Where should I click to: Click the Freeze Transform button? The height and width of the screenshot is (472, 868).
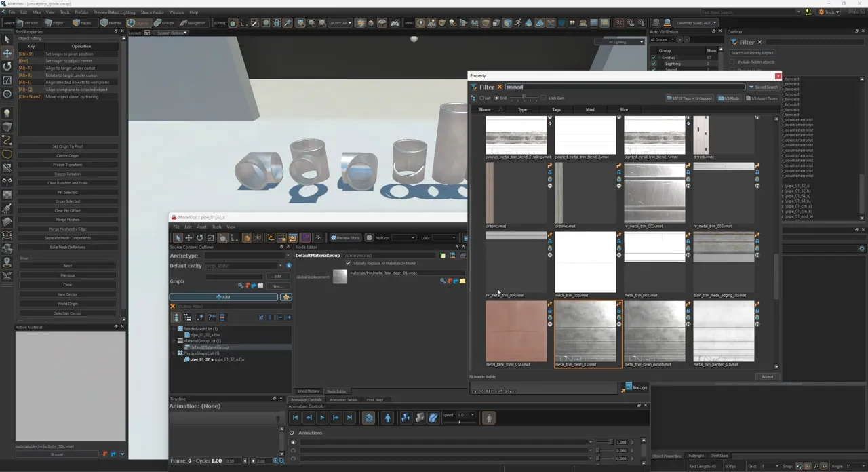[68, 165]
